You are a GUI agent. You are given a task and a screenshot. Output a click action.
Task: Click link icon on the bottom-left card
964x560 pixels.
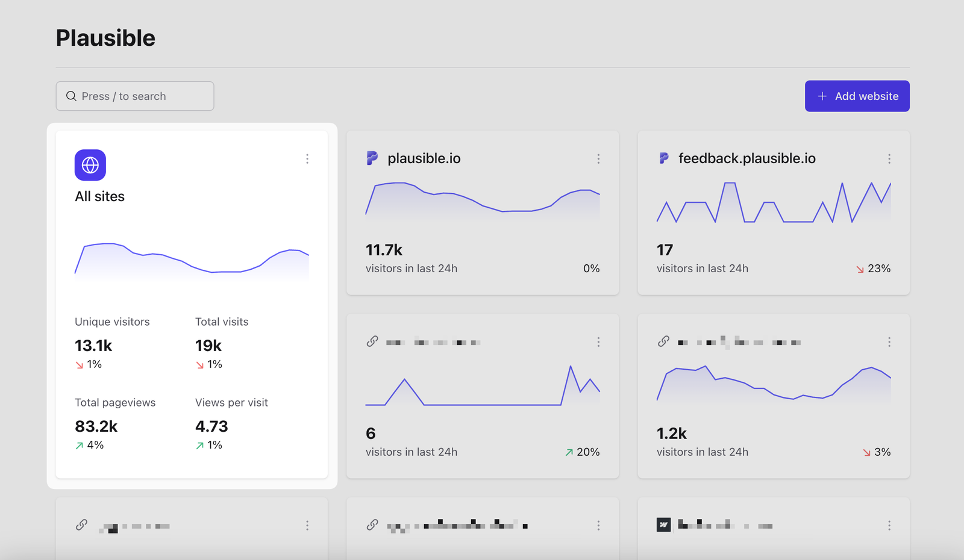(x=81, y=525)
